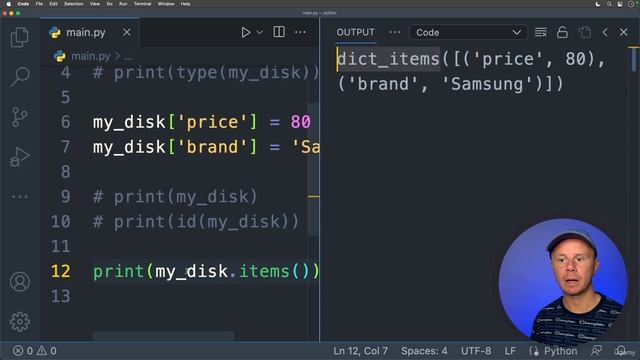Click the commented print(id(my_disk)) line
The width and height of the screenshot is (640, 360).
click(x=196, y=222)
